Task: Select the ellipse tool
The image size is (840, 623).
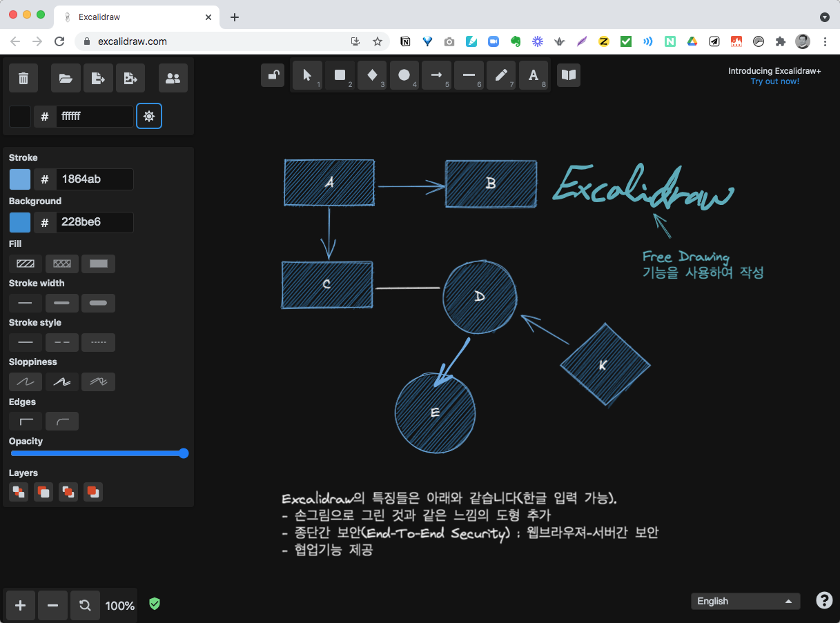Action: click(x=404, y=75)
